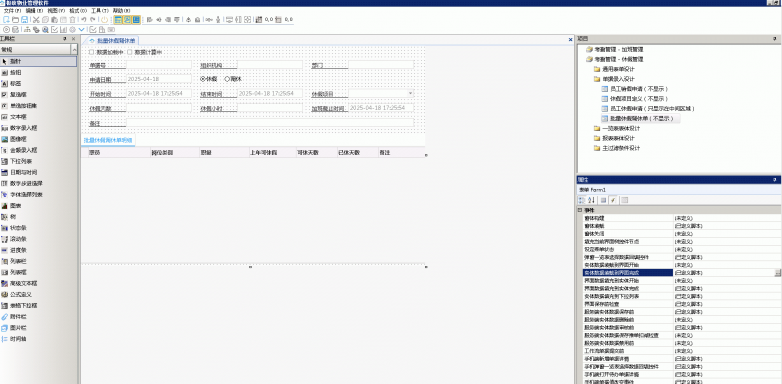
Task: Select the 批量休假明细 grid tab
Action: (x=108, y=141)
